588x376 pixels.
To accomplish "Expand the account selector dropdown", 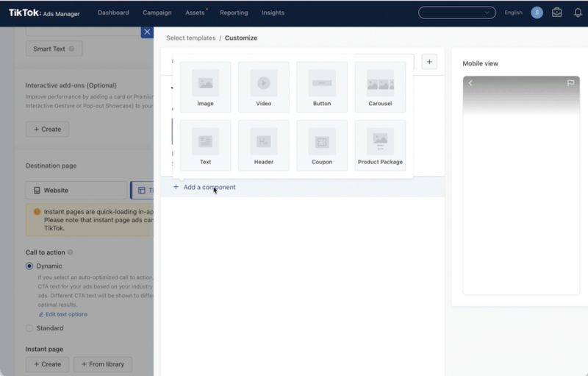I will 456,13.
